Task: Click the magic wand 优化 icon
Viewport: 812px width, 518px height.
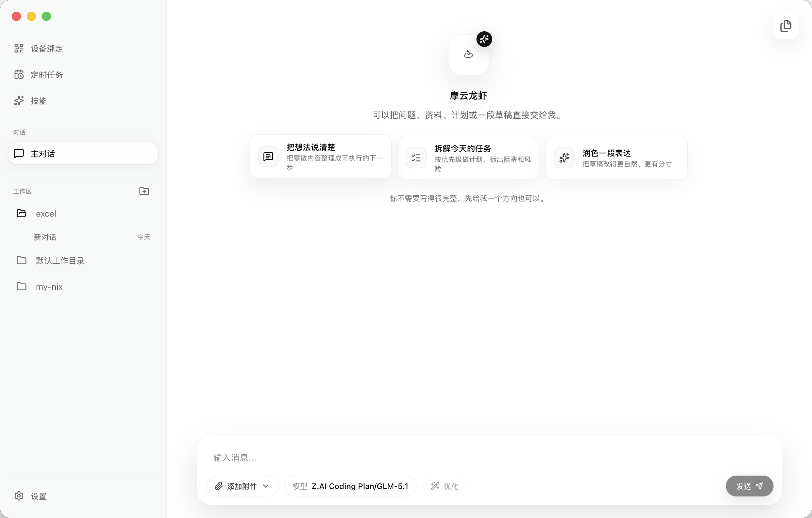Action: pos(435,486)
